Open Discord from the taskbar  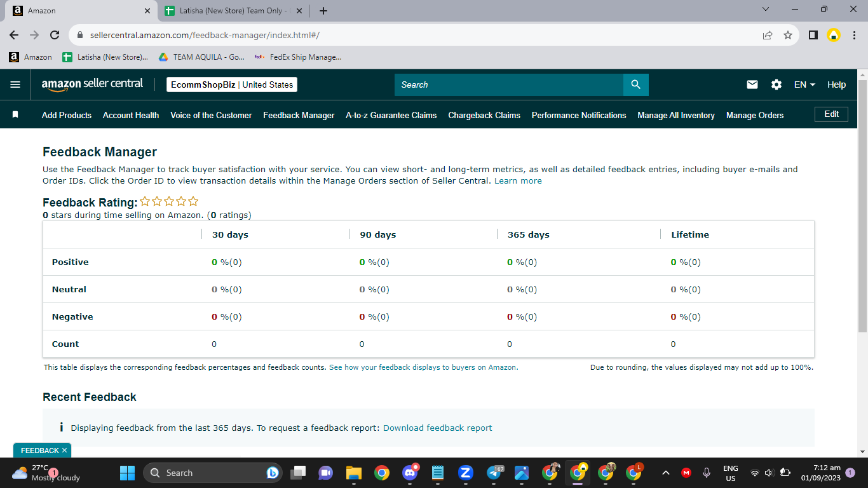point(410,473)
